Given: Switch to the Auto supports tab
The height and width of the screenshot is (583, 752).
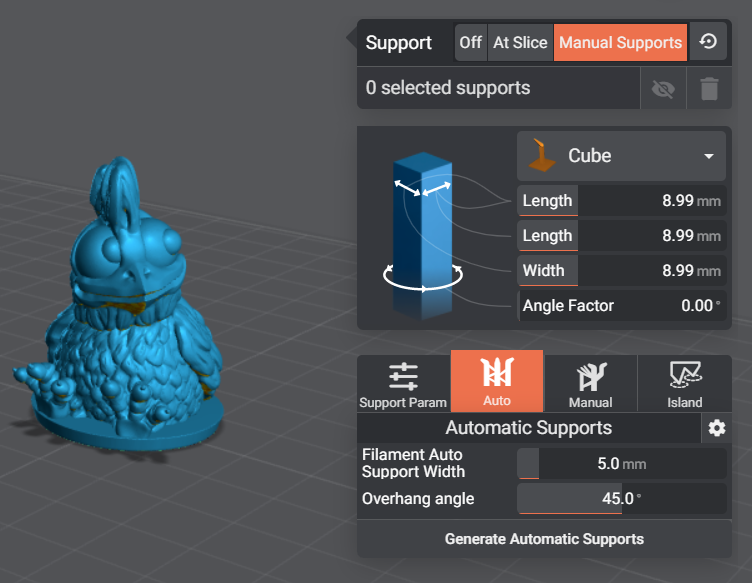Looking at the screenshot, I should click(497, 383).
